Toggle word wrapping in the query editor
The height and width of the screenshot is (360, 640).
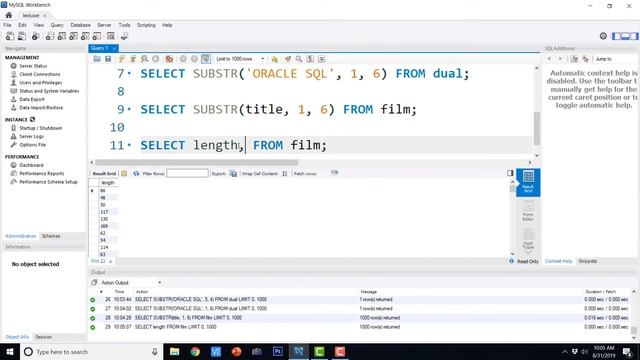tap(322, 59)
